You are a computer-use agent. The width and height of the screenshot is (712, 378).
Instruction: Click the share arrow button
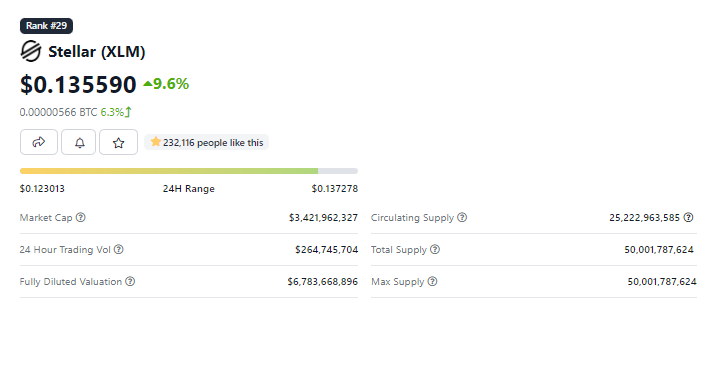click(x=39, y=142)
